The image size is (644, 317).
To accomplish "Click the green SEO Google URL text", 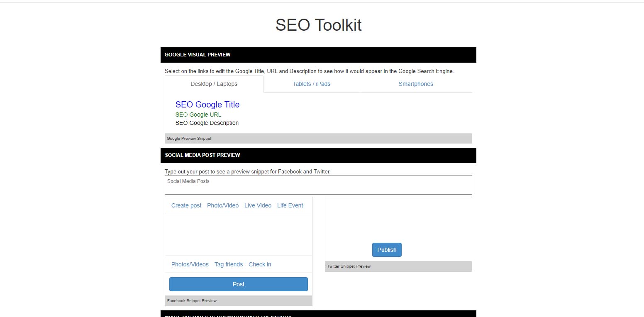I will tap(198, 115).
